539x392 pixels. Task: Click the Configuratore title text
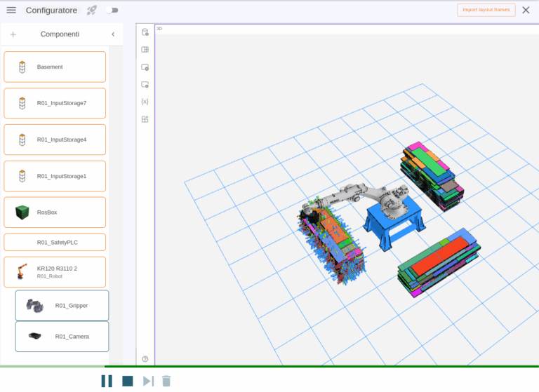pos(51,11)
